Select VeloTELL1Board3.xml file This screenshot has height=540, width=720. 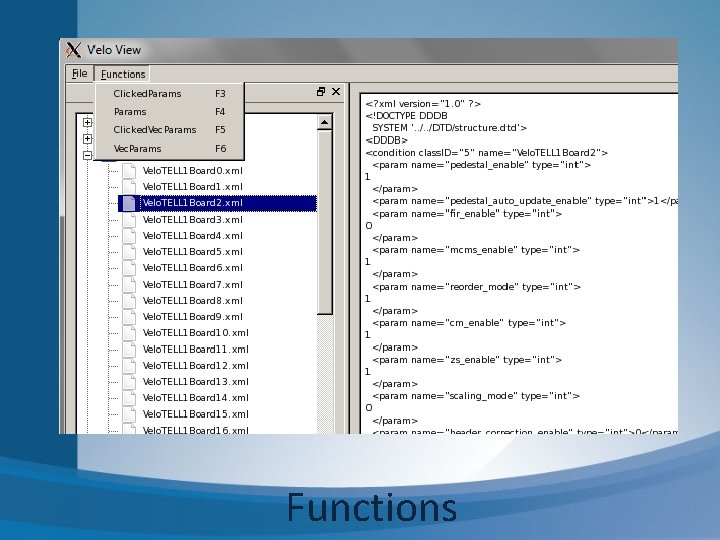[192, 219]
